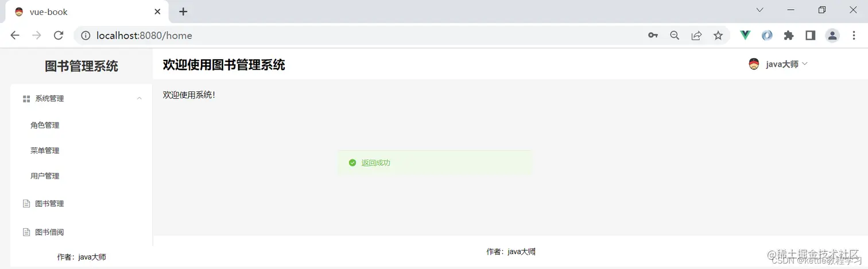Click the localhost:8080/home address bar

coord(367,35)
